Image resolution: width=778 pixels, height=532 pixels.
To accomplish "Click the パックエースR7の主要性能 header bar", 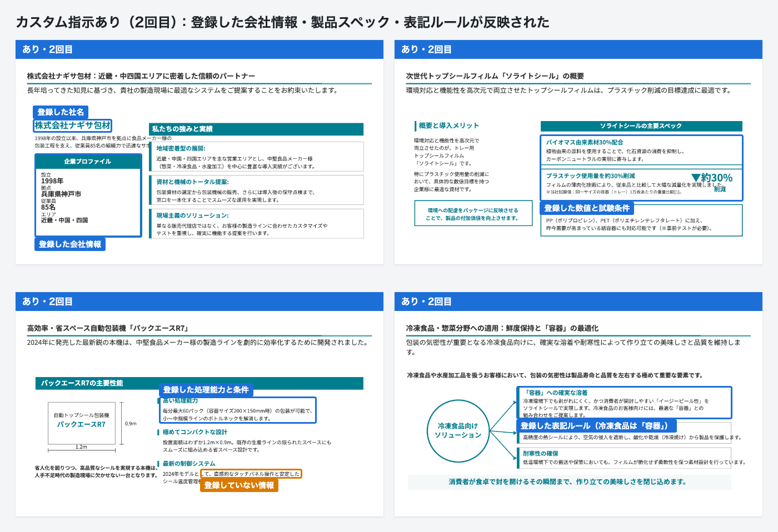I will pyautogui.click(x=199, y=383).
